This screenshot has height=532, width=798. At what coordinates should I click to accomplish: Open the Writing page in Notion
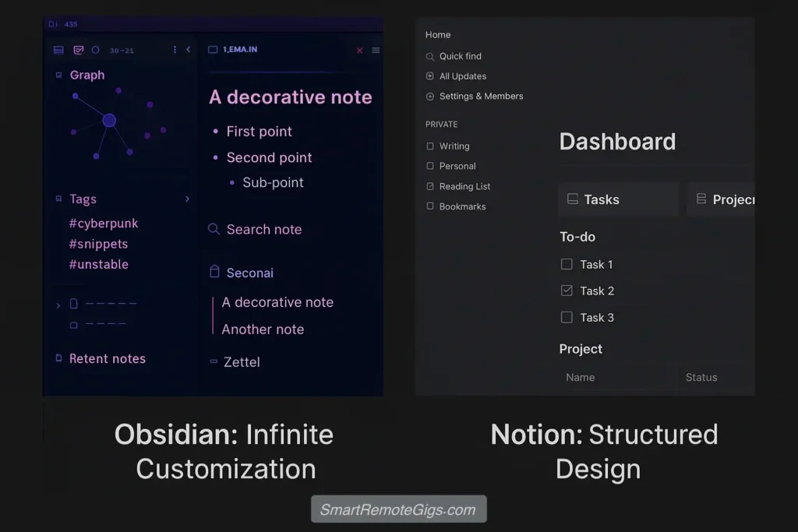tap(454, 146)
